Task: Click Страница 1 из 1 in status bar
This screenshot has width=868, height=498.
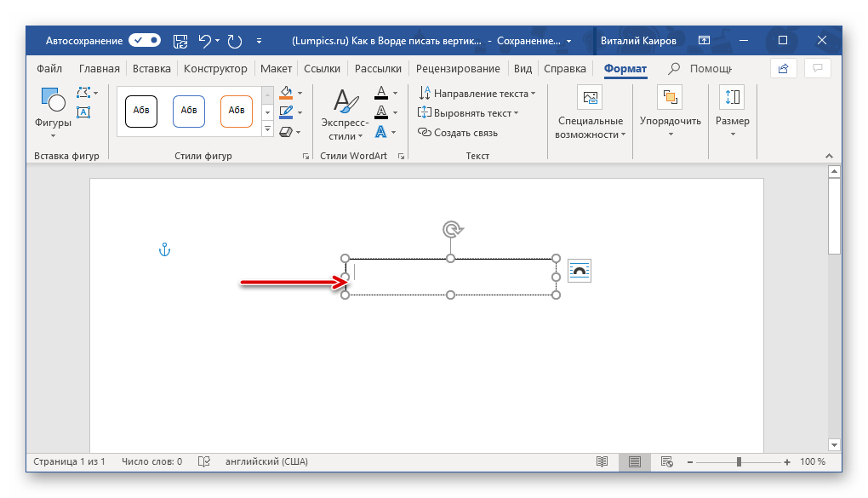Action: [x=69, y=461]
